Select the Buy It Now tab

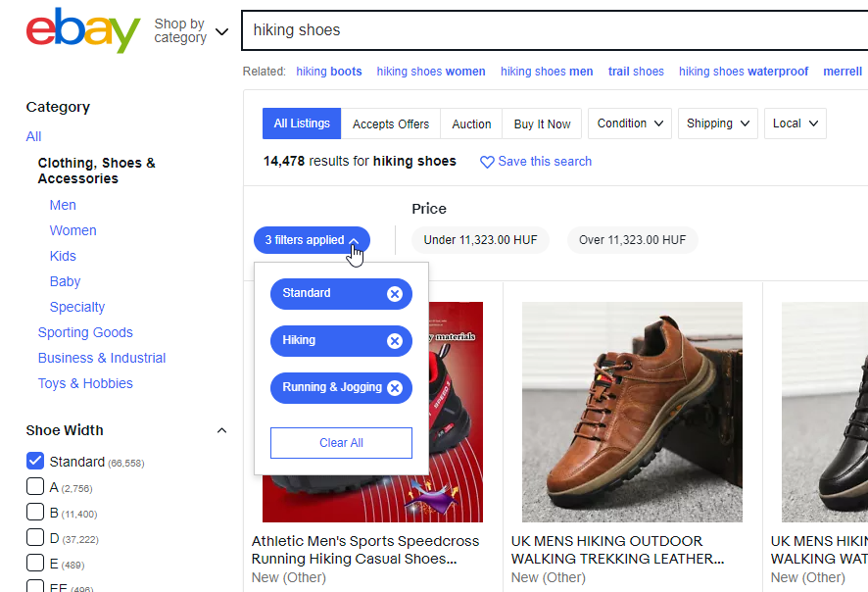(x=542, y=123)
